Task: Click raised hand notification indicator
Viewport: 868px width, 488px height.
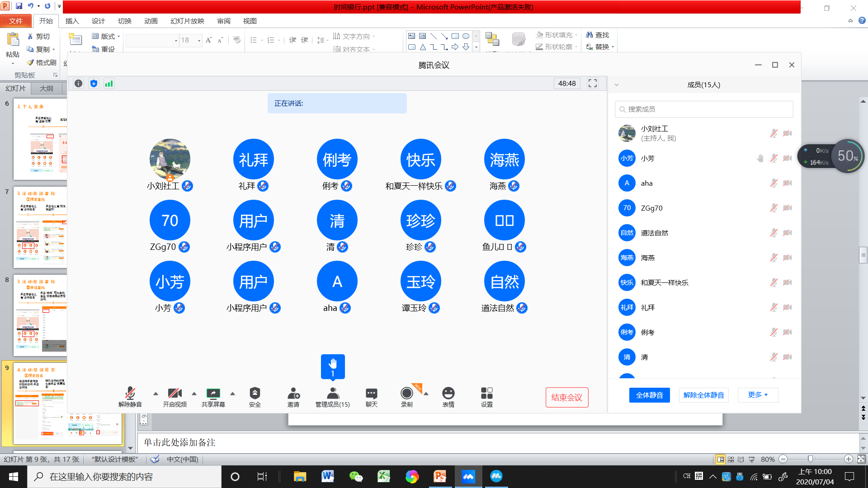Action: 333,366
